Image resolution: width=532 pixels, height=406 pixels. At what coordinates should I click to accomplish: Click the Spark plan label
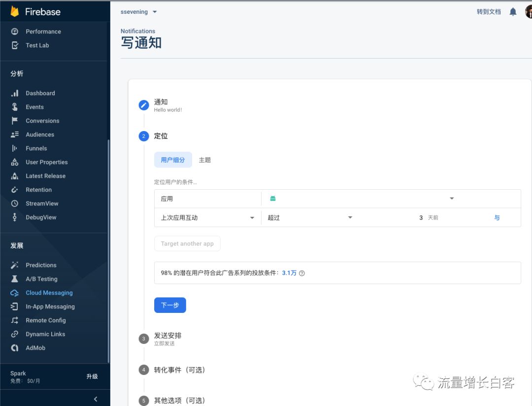click(x=18, y=373)
